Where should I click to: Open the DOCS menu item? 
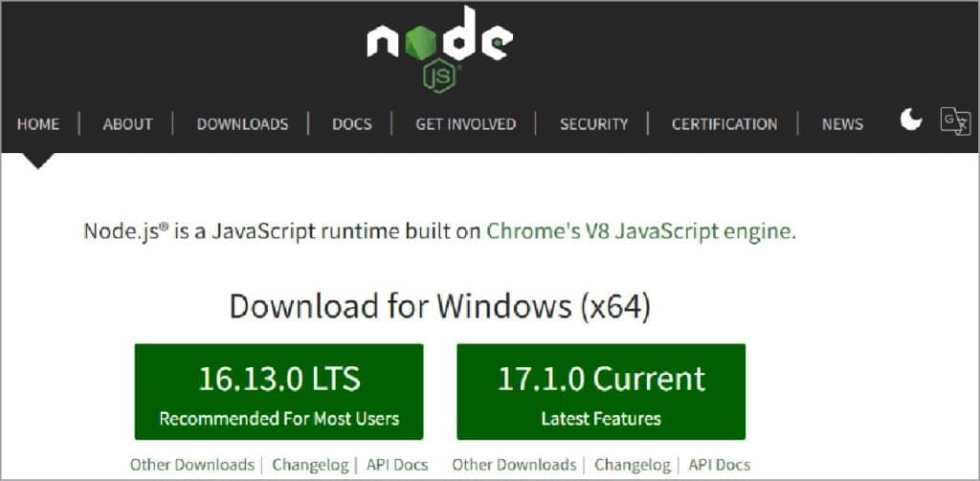tap(351, 124)
